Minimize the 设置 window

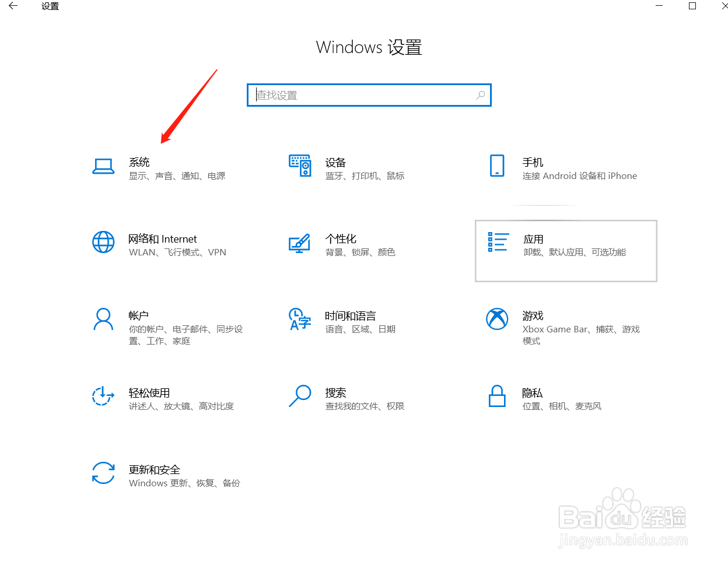(x=659, y=6)
